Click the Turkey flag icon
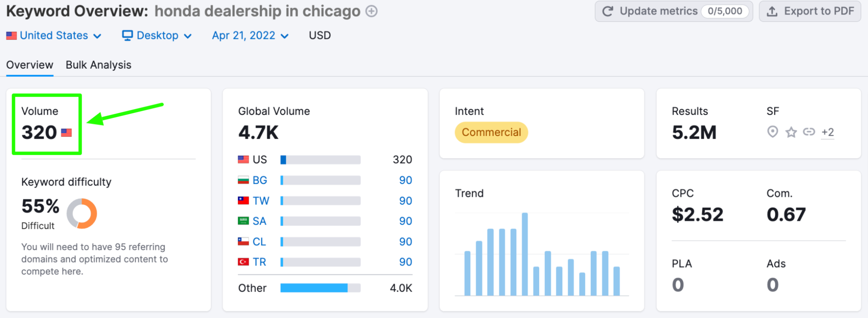Image resolution: width=868 pixels, height=318 pixels. [x=243, y=262]
